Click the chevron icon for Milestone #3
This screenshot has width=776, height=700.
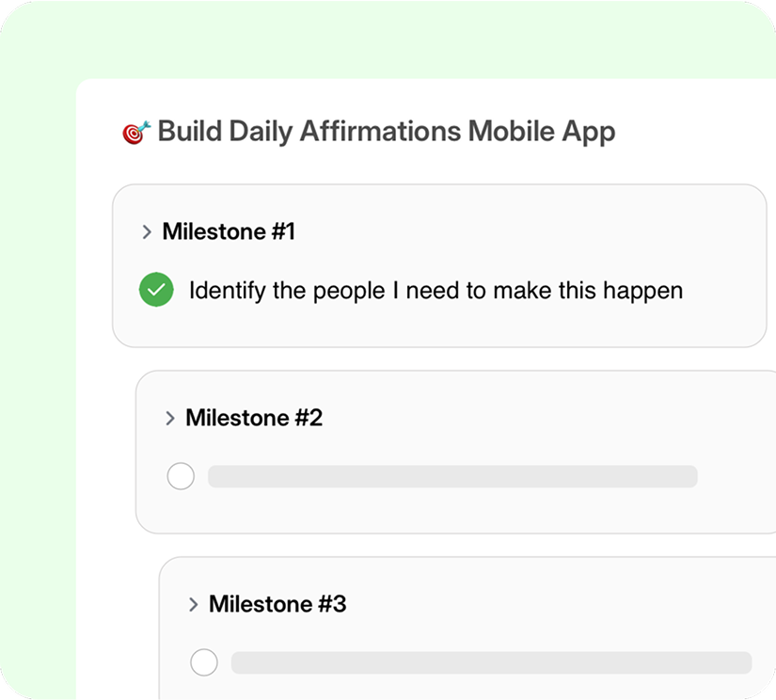pos(194,604)
